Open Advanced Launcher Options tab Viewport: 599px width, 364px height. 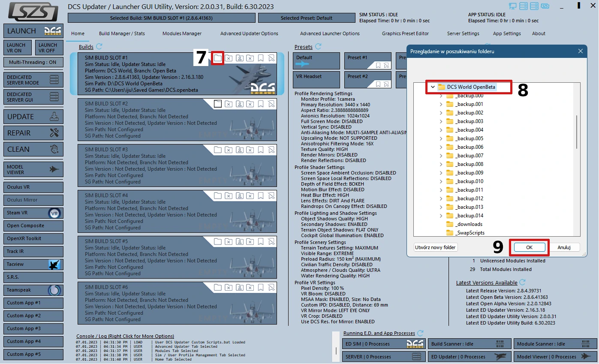330,33
